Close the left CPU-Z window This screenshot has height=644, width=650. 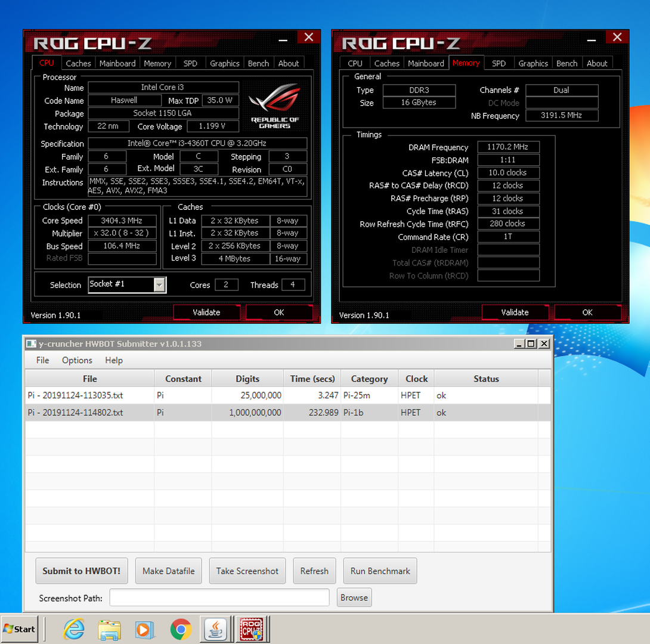(x=309, y=38)
